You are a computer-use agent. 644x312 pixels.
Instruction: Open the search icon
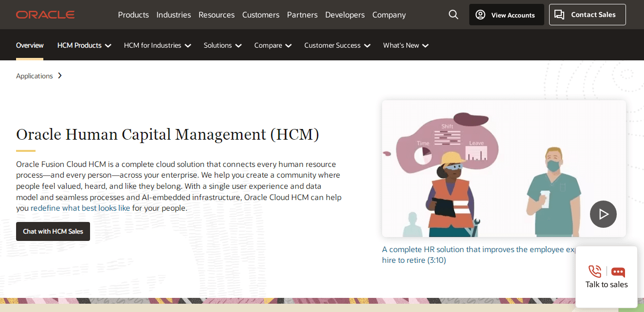[453, 15]
